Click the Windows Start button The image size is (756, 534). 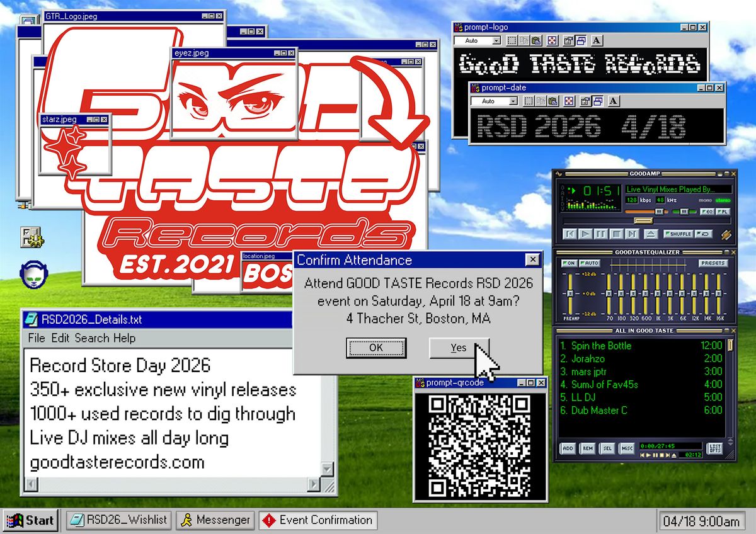pyautogui.click(x=30, y=520)
